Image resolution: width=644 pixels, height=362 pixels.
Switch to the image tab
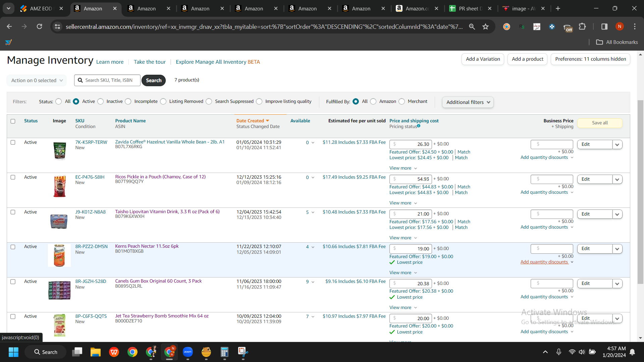(x=523, y=8)
